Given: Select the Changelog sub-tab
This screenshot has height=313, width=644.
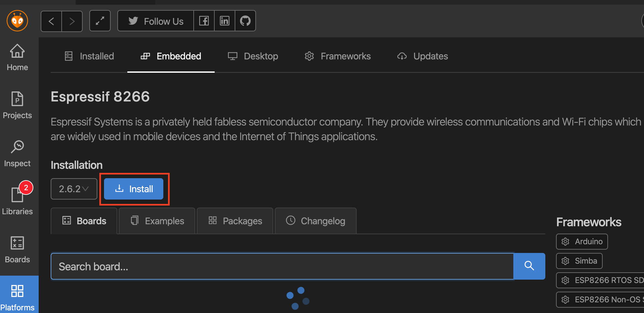Looking at the screenshot, I should click(x=316, y=221).
